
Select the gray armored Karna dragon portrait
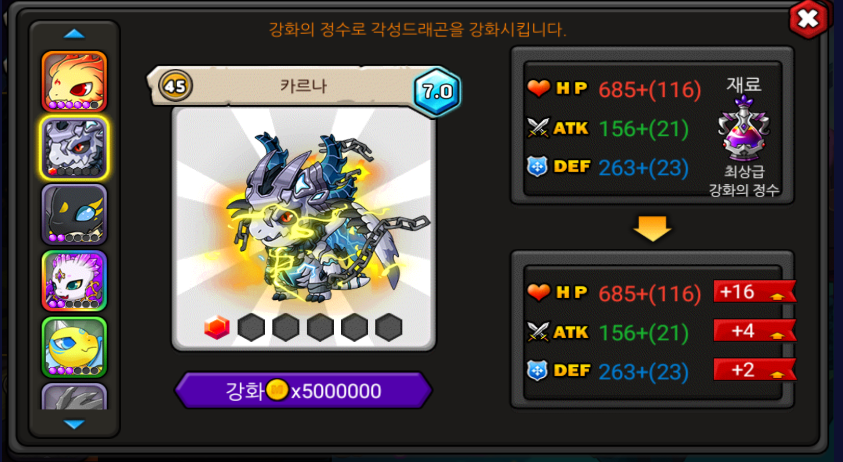tap(74, 148)
